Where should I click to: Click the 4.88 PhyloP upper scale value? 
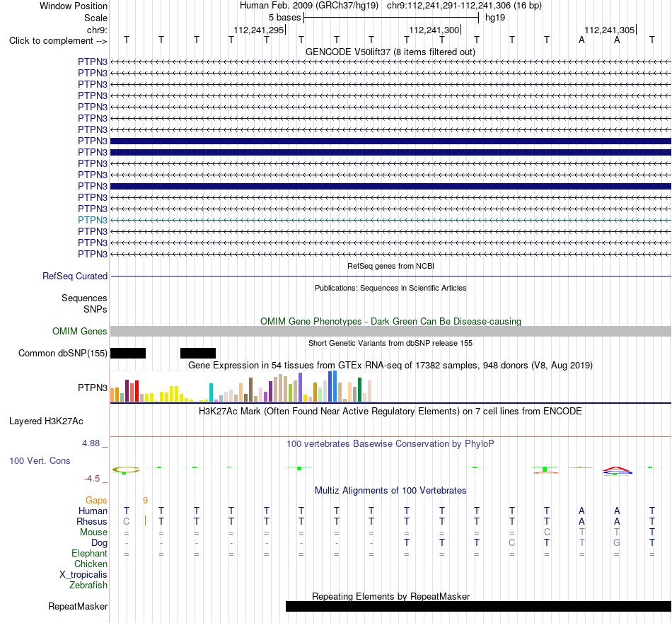[91, 443]
